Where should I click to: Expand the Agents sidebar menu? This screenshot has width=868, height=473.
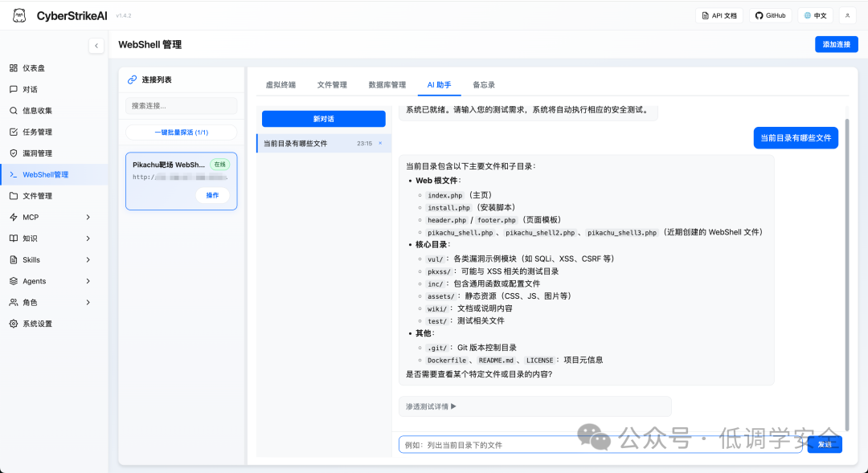(x=55, y=281)
